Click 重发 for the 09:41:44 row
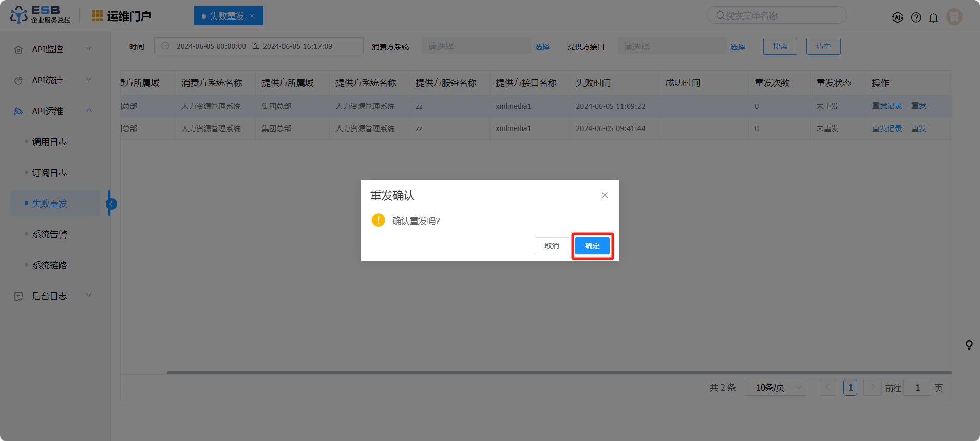Screen dimensions: 980x441 tap(919, 128)
